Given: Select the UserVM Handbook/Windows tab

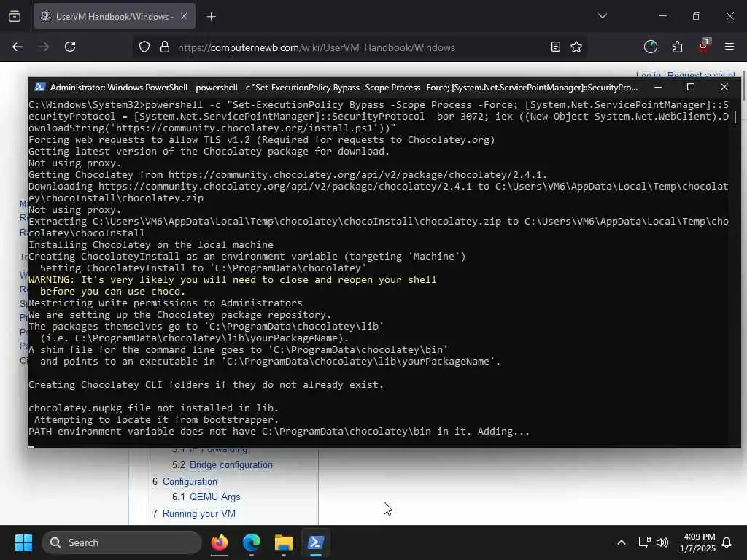Looking at the screenshot, I should click(x=115, y=16).
